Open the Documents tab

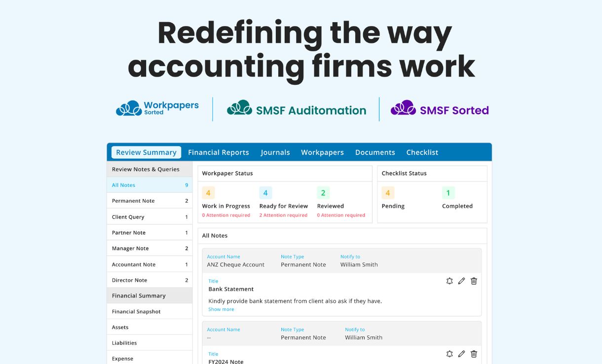click(375, 152)
